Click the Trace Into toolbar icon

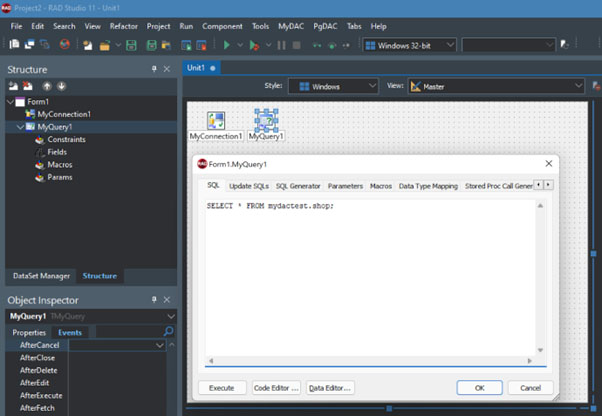click(317, 45)
